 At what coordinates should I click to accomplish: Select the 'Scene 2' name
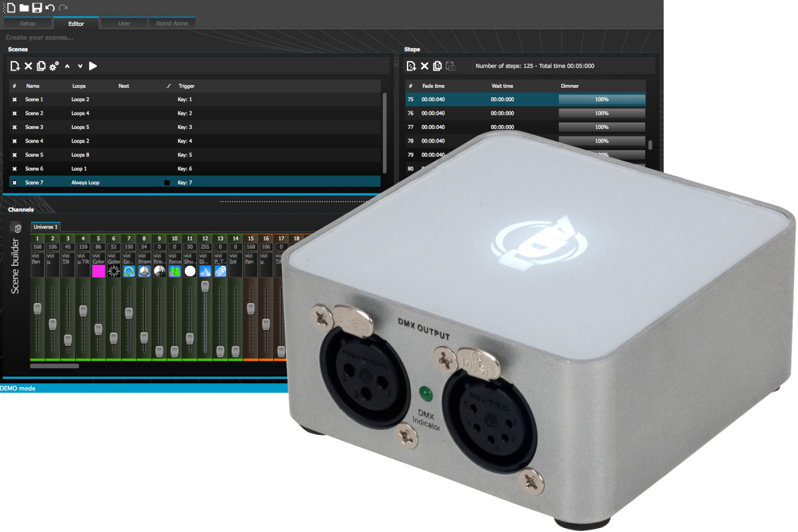pos(34,114)
